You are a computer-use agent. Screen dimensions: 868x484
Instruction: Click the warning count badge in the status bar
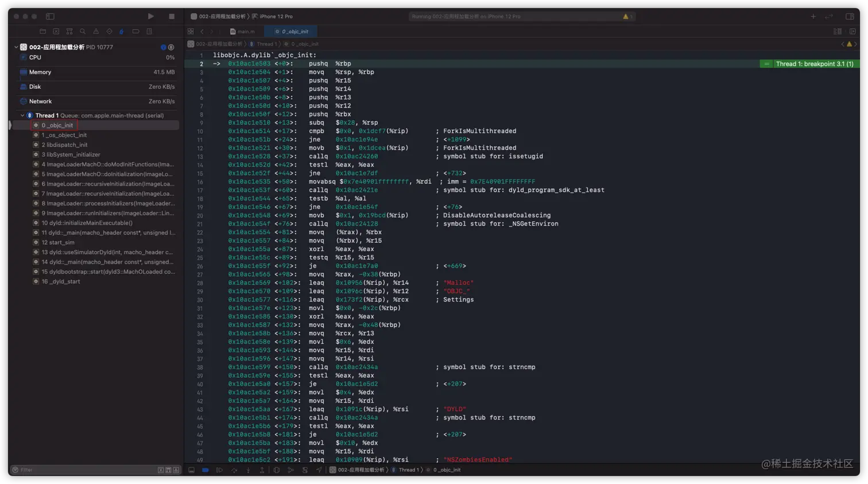[x=627, y=17]
